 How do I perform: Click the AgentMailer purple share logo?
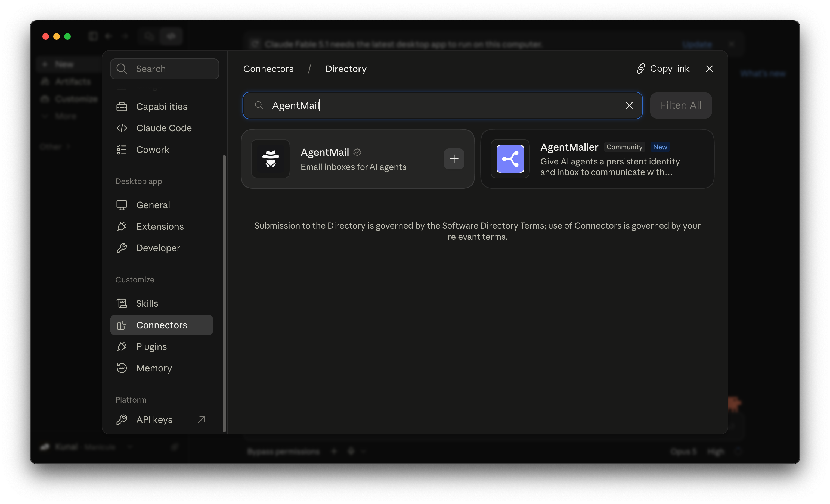510,158
